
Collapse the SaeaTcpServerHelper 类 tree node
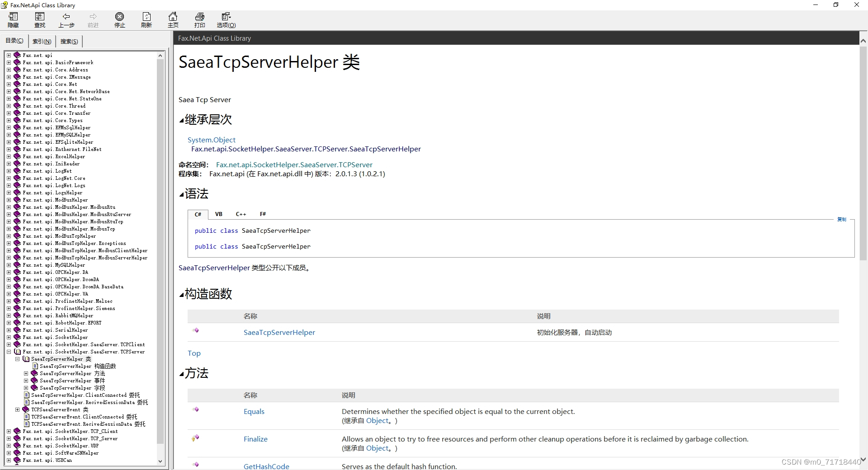(17, 359)
